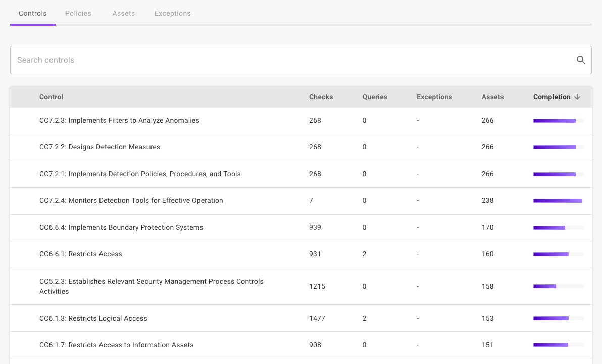Click the search magnifier icon
602x364 pixels.
[x=581, y=60]
